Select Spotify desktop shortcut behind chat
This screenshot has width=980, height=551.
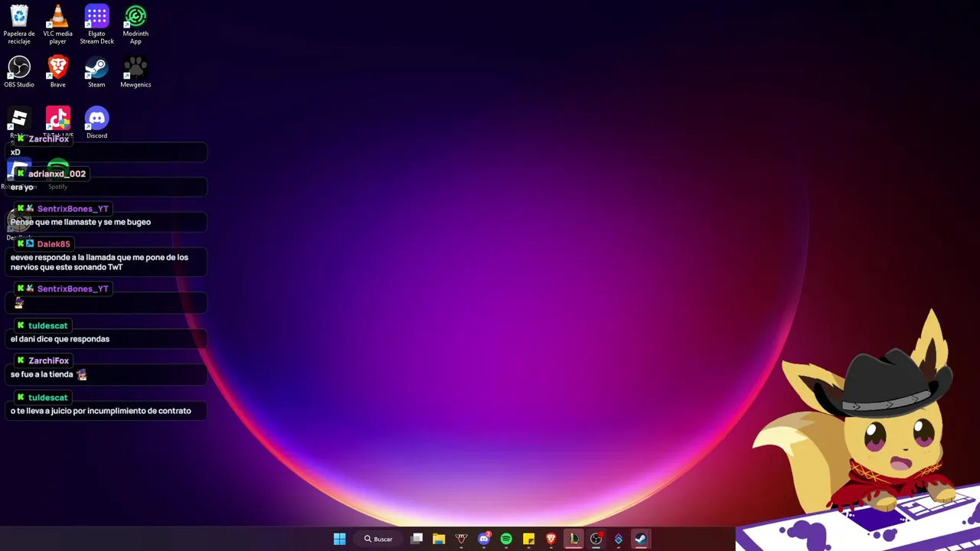[x=58, y=174]
